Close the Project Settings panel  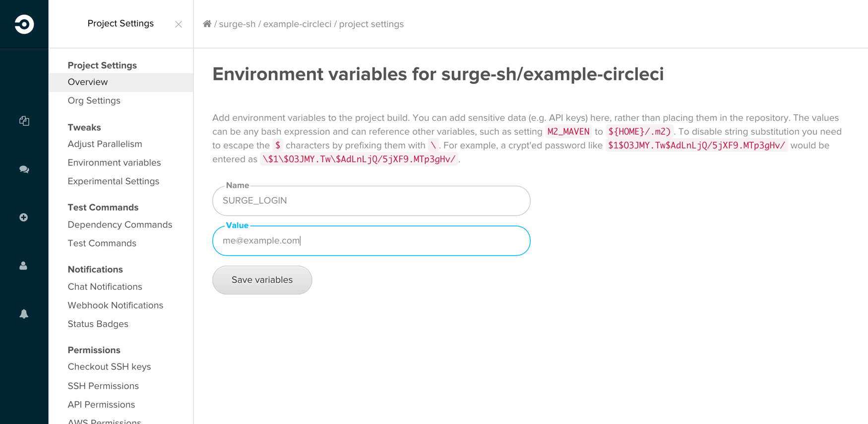click(x=179, y=24)
